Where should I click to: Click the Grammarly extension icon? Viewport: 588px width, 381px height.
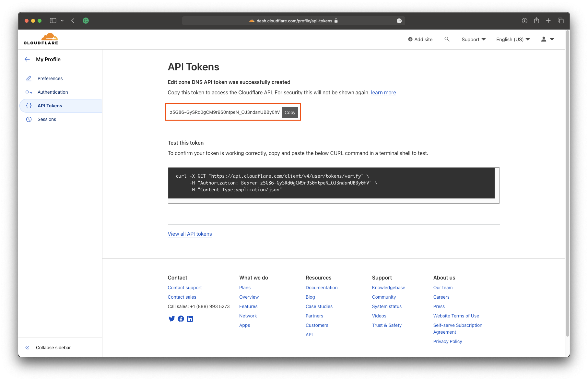click(x=86, y=21)
